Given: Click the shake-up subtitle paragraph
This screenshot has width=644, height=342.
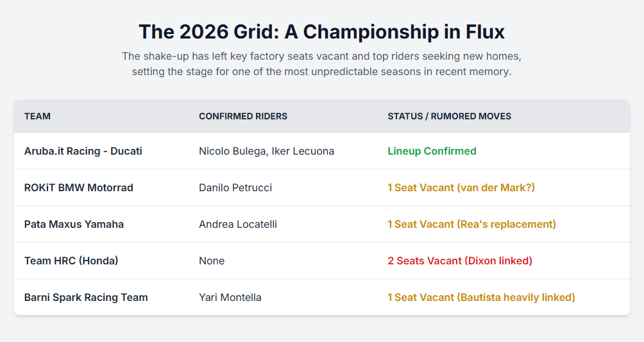Looking at the screenshot, I should (321, 64).
